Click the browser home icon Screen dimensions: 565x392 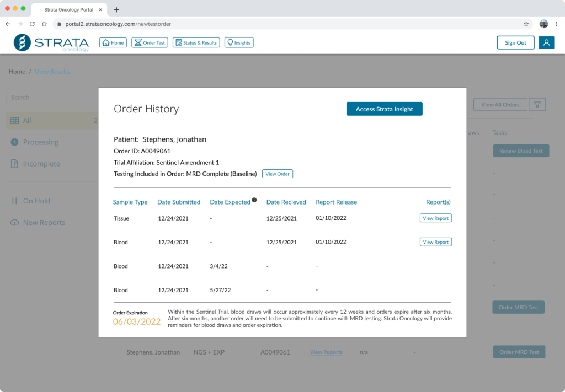pyautogui.click(x=44, y=24)
